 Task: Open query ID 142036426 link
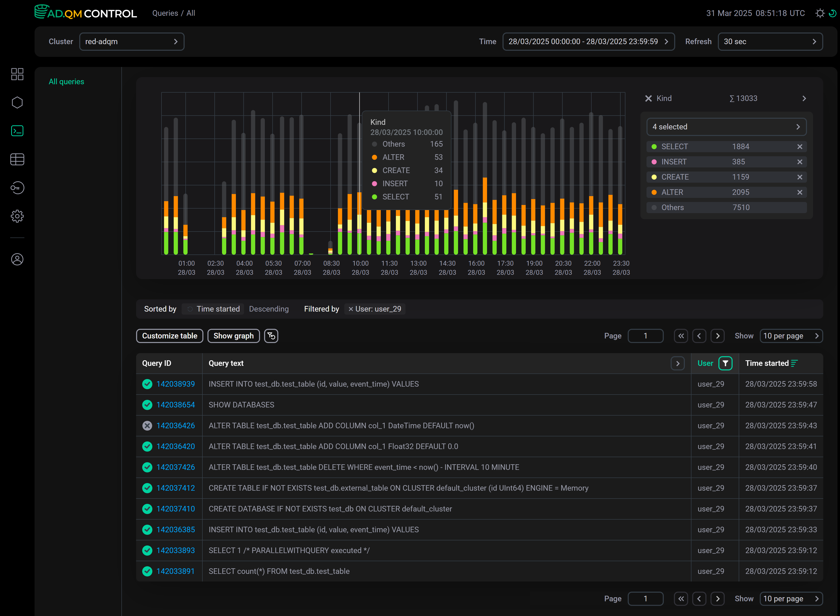(x=175, y=425)
